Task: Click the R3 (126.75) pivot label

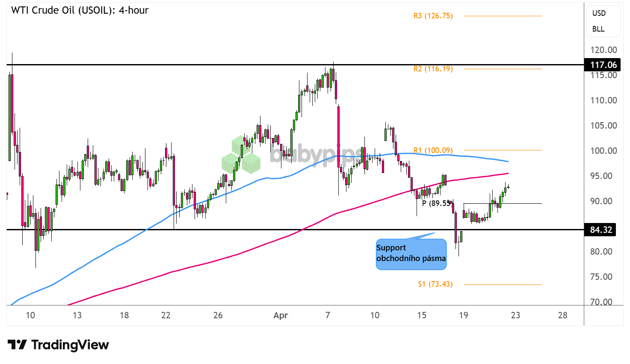Action: tap(433, 16)
